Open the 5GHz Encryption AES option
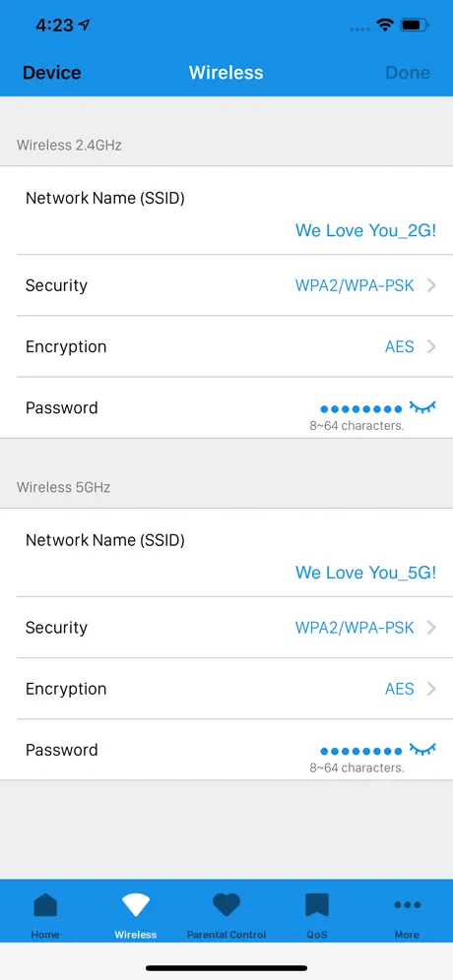Screen dimensions: 453x980 click(400, 689)
